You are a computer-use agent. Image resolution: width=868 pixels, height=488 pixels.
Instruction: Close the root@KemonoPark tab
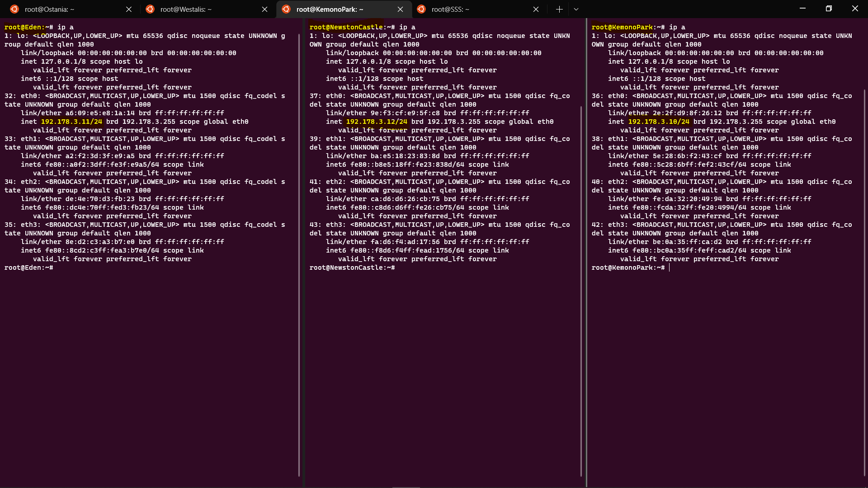click(400, 9)
